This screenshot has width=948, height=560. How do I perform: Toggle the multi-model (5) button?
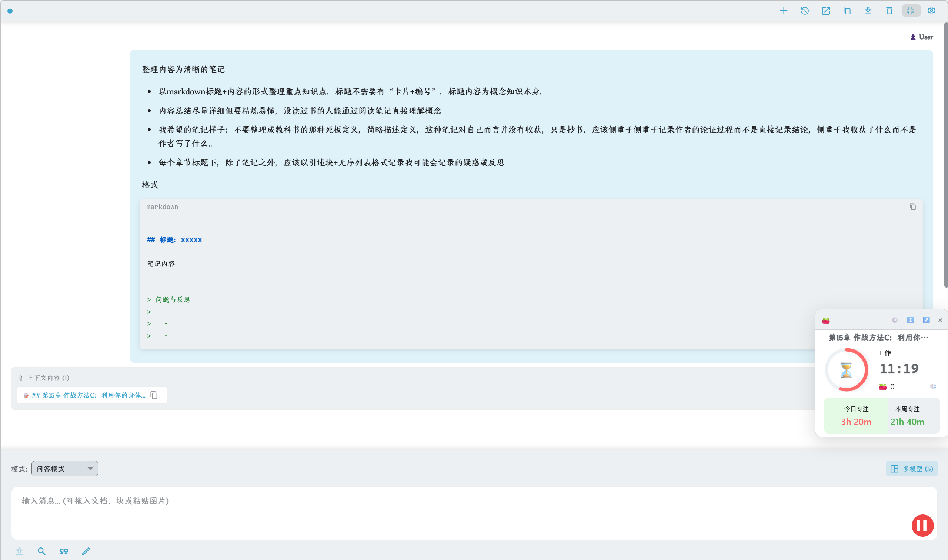(x=911, y=469)
